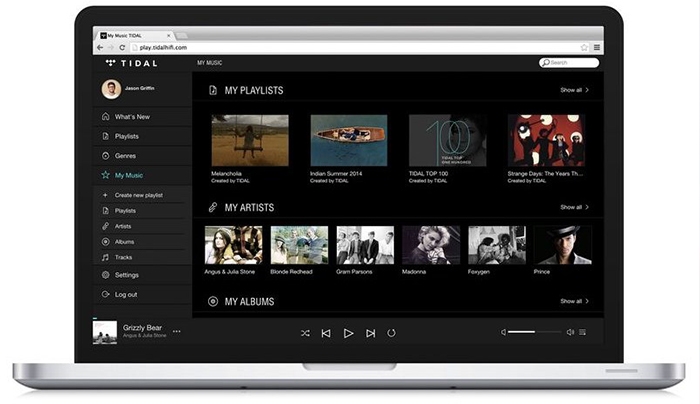The height and width of the screenshot is (404, 700).
Task: Bookmark page with star icon
Action: click(x=584, y=47)
